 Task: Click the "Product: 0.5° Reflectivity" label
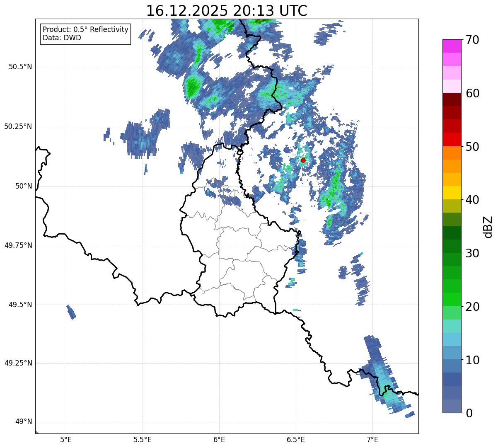(85, 30)
